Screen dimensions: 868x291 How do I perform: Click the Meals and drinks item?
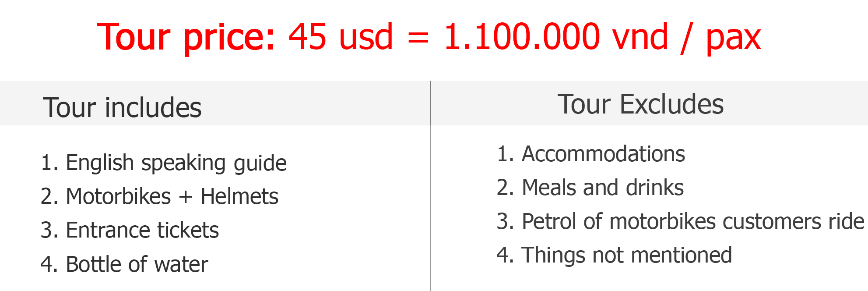point(590,188)
